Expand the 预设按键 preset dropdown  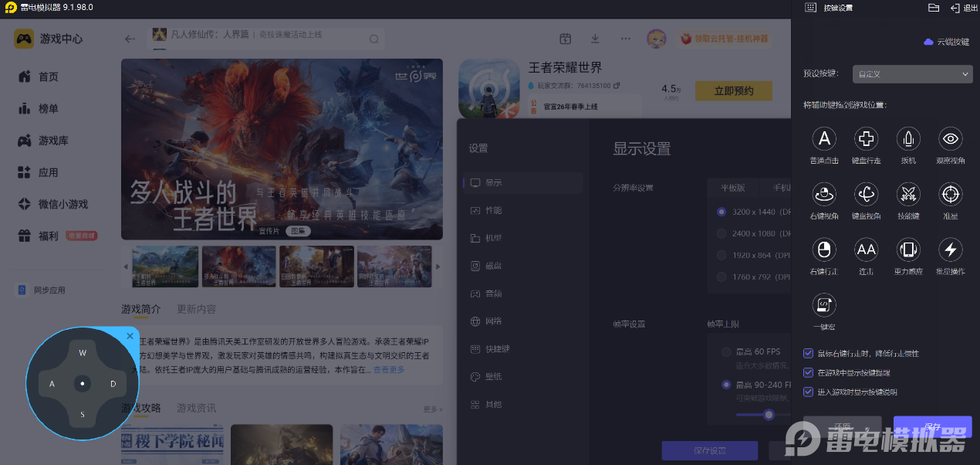pos(912,74)
